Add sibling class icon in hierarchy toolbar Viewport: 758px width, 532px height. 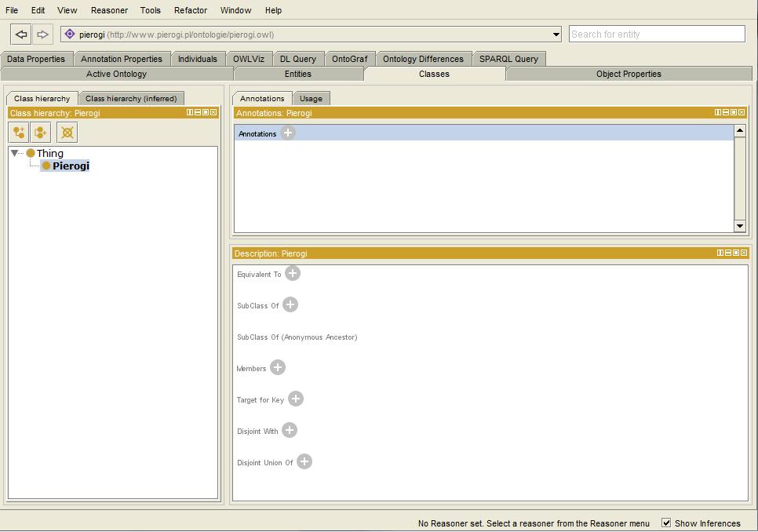41,133
